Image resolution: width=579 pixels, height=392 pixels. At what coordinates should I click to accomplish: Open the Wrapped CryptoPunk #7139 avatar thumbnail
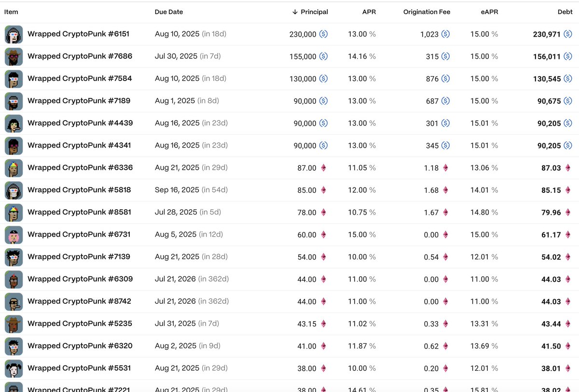click(x=14, y=257)
